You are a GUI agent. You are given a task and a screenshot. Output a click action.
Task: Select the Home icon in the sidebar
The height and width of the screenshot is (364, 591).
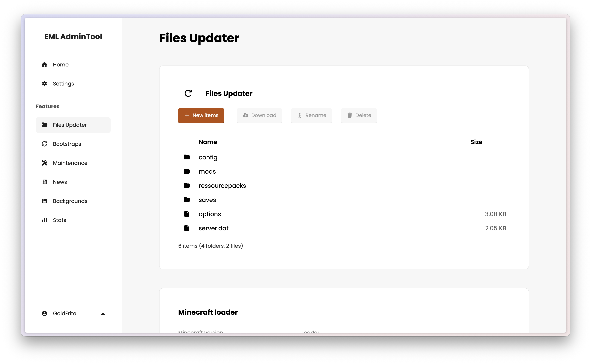[x=44, y=65]
